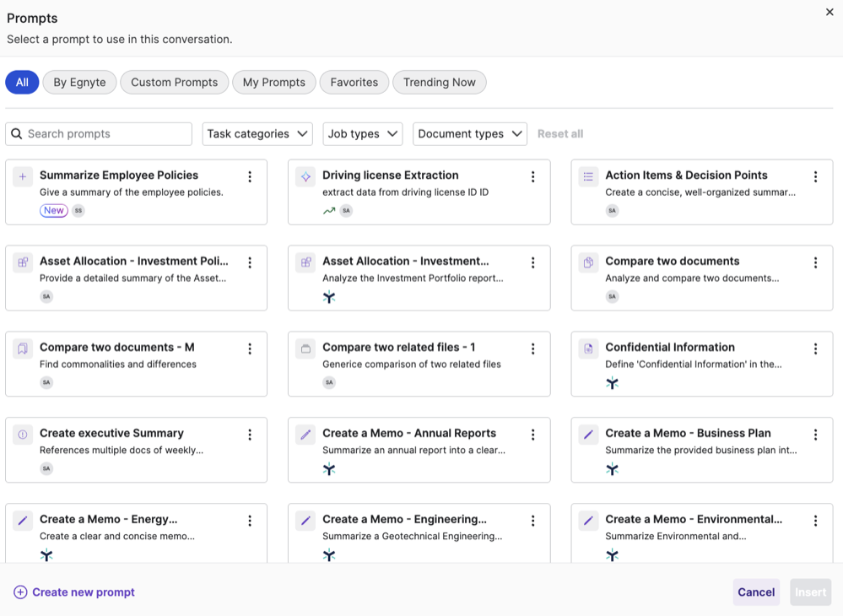Click the Compare two documents card icon
The width and height of the screenshot is (843, 616).
pyautogui.click(x=588, y=262)
